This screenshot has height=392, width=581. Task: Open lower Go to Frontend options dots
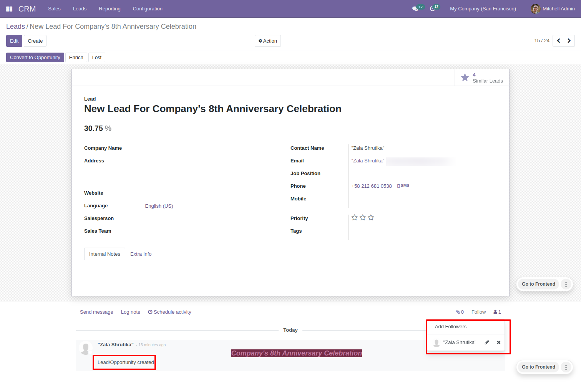click(566, 367)
